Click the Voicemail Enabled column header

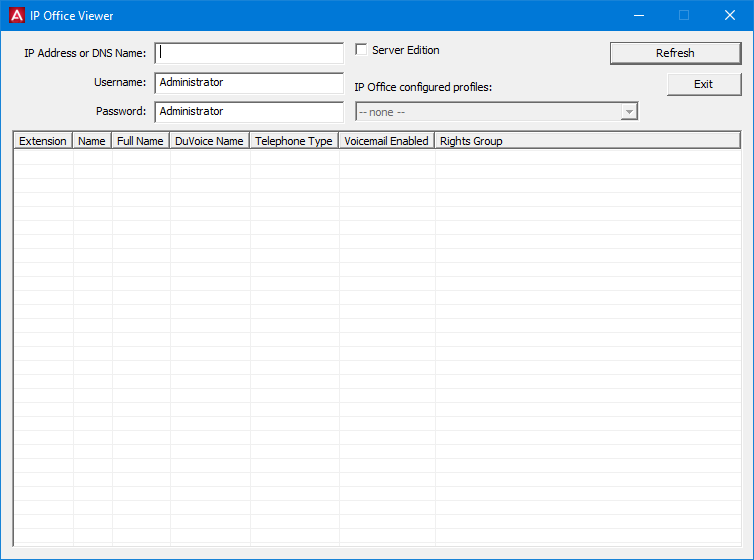(x=386, y=141)
